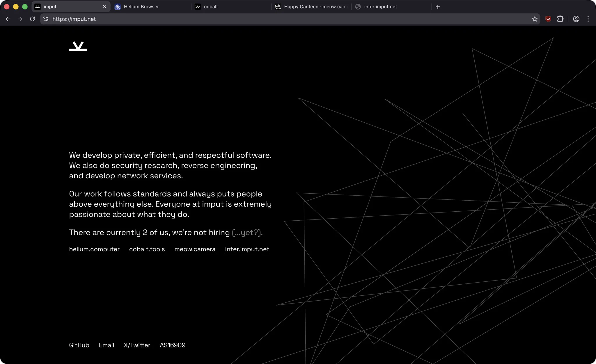596x364 pixels.
Task: Close the imput tab
Action: pos(104,7)
